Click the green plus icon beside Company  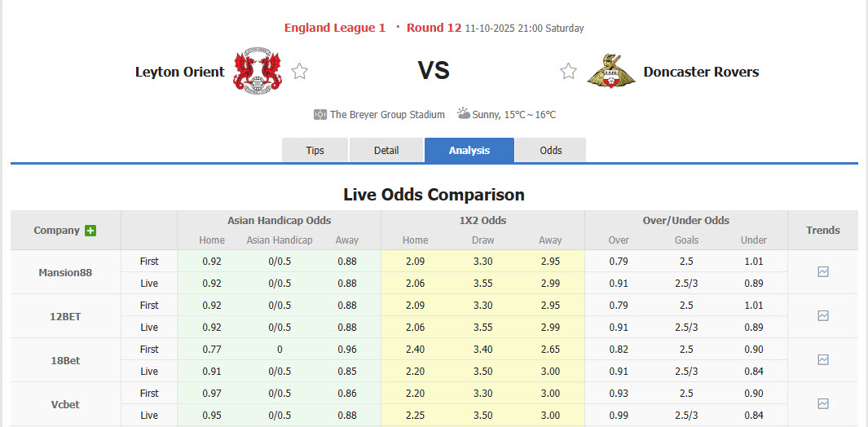click(90, 231)
